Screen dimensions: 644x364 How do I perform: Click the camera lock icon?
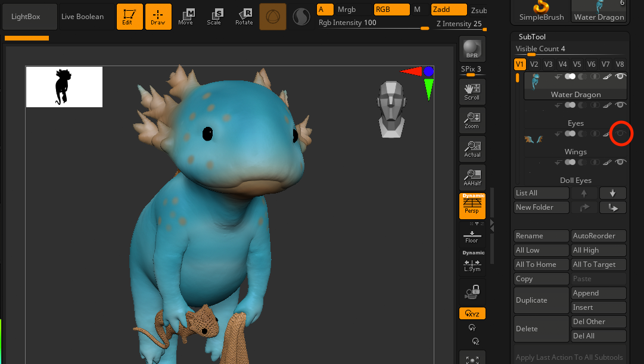[x=472, y=292]
